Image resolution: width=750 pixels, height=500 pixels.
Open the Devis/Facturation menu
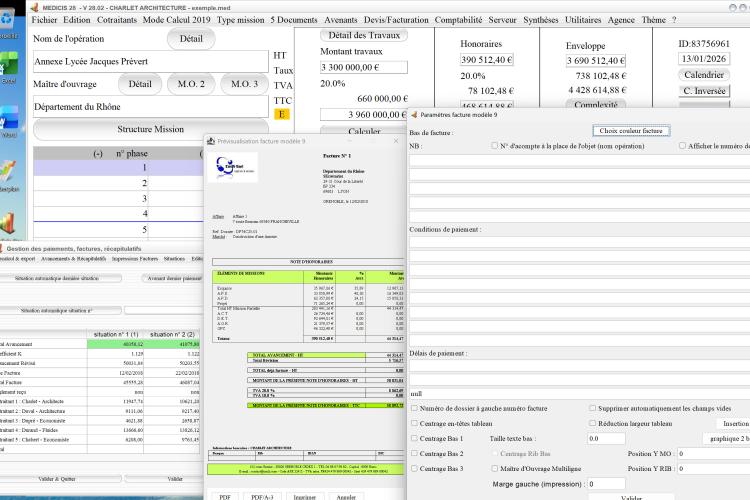(396, 20)
